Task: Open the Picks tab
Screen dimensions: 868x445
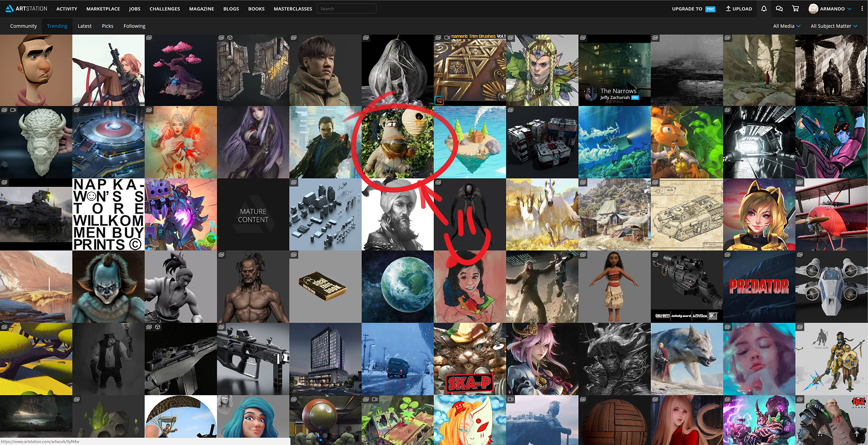Action: (x=108, y=26)
